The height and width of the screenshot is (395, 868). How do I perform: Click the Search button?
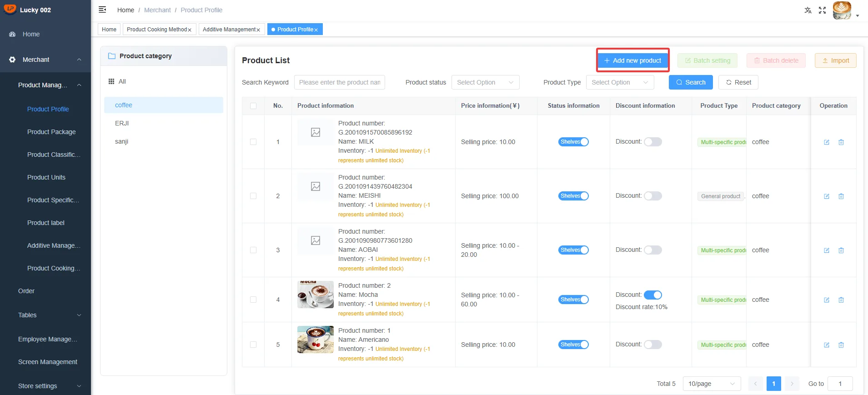(x=691, y=82)
